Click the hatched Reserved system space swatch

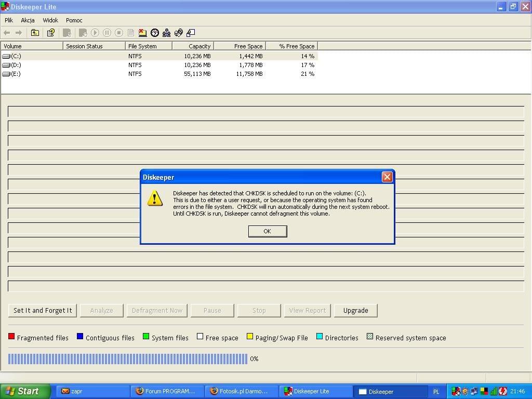[x=370, y=336]
